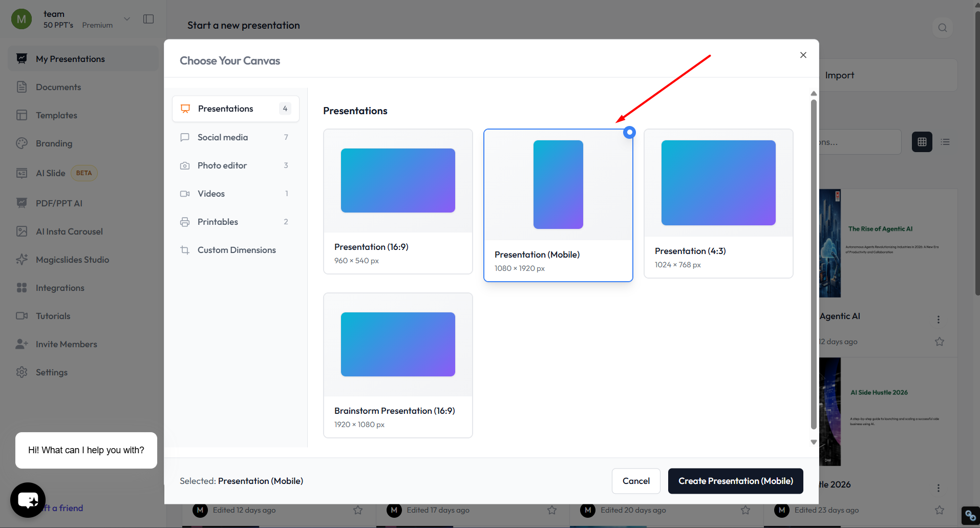Toggle the sidebar collapse icon

(148, 19)
